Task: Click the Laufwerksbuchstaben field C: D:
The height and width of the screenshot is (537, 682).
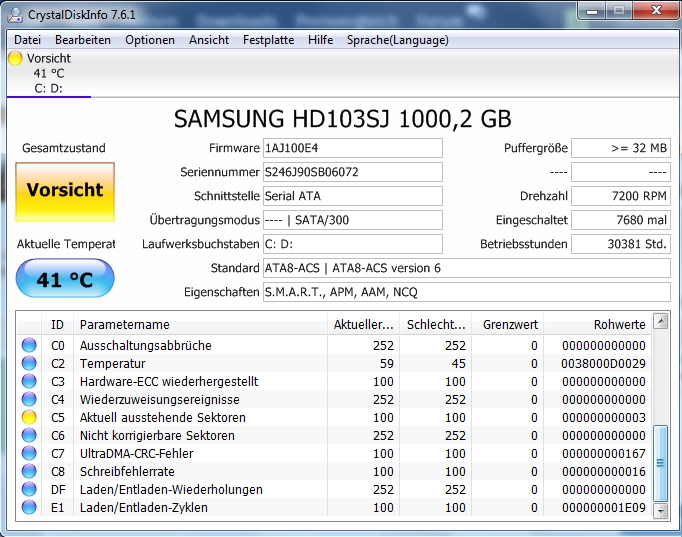Action: point(353,244)
